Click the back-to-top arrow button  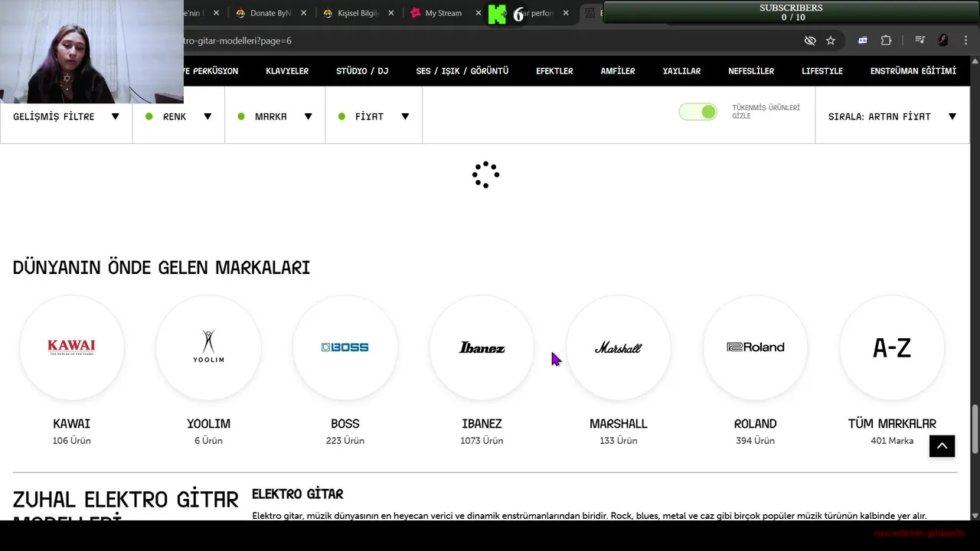942,445
